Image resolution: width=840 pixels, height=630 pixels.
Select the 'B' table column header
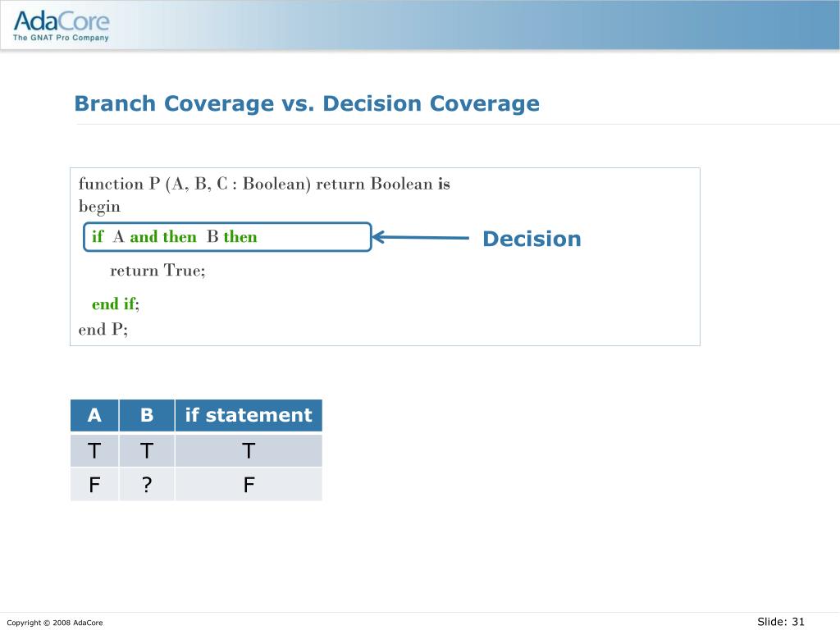point(147,415)
